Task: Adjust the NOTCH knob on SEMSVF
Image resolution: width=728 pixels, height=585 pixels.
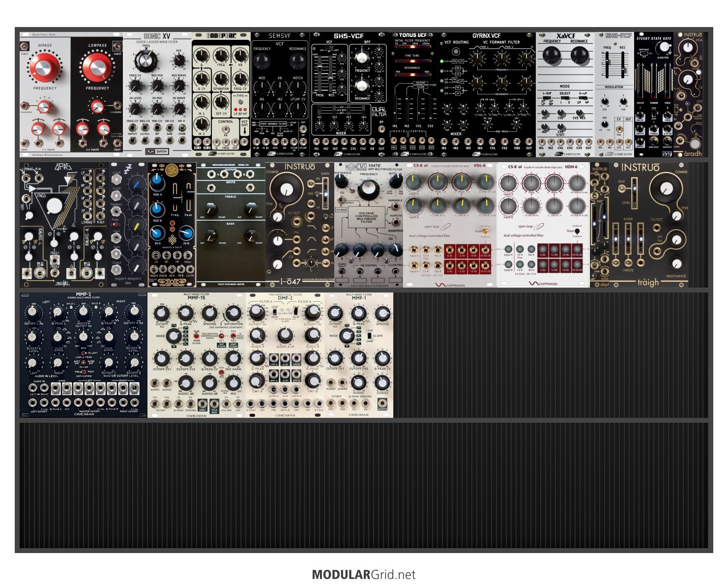Action: point(297,88)
